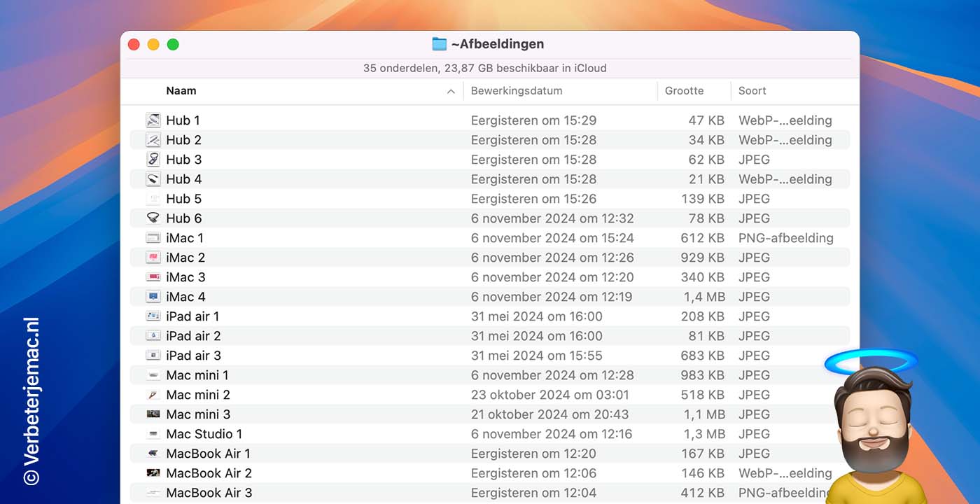
Task: Click the Hub 3 file thumbnail icon
Action: (153, 160)
